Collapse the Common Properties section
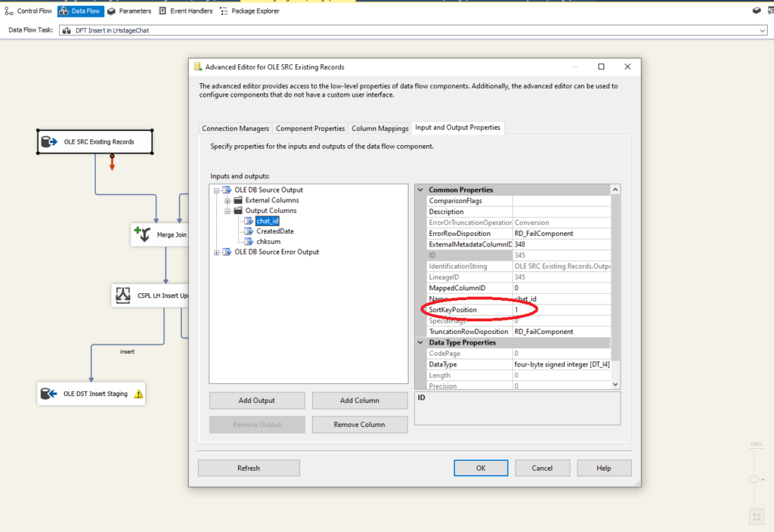 420,190
